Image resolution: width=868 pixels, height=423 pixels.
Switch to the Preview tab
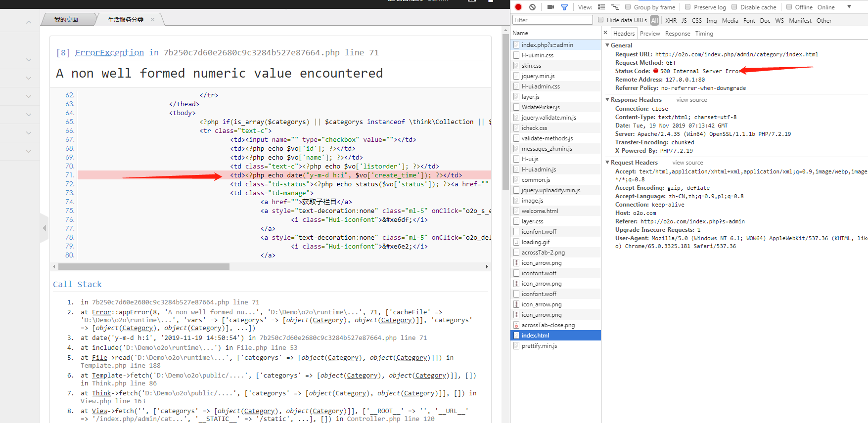tap(649, 34)
